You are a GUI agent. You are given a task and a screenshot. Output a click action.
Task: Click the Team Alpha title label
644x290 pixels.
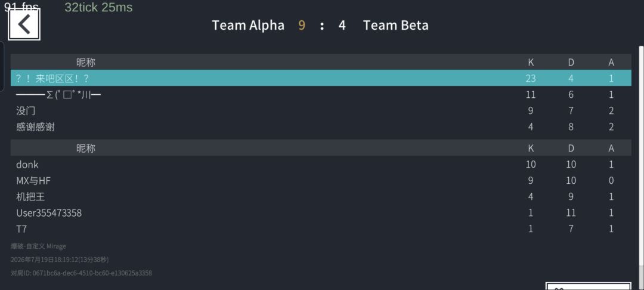[248, 26]
